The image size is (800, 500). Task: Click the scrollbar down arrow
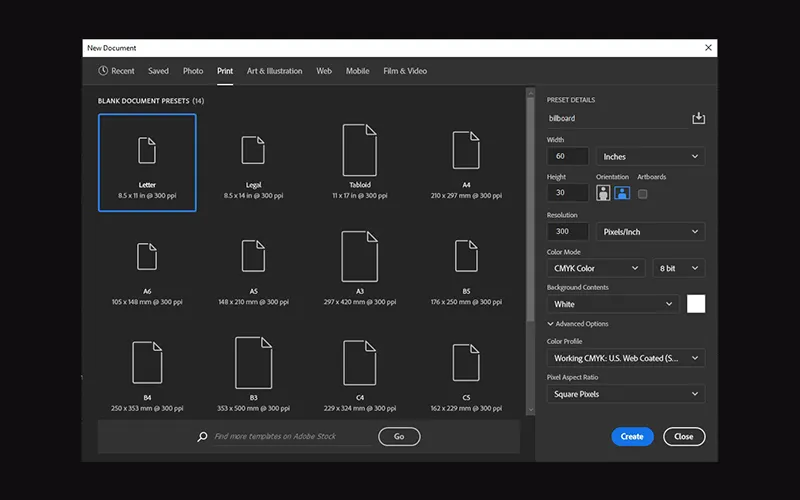pos(531,410)
